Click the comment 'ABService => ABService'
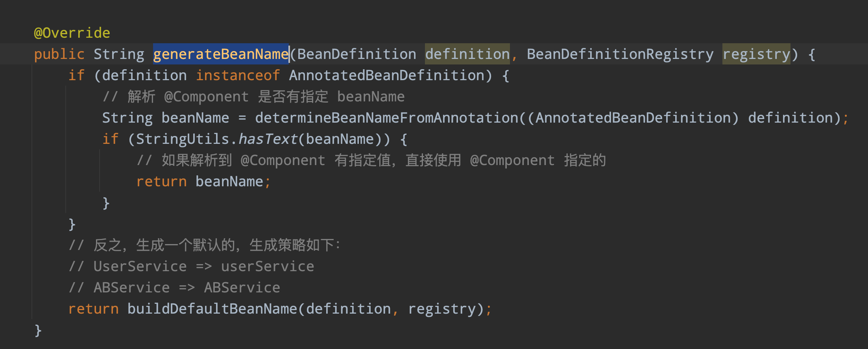 pyautogui.click(x=175, y=288)
